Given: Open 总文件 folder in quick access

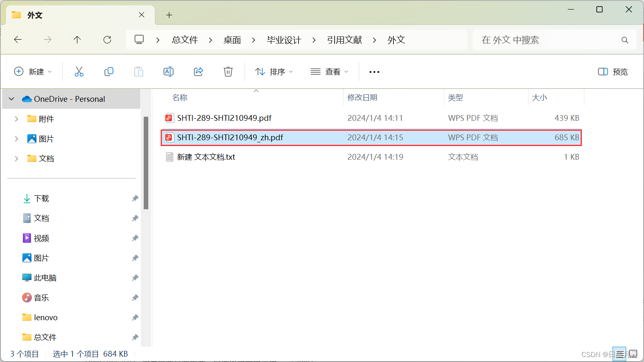Looking at the screenshot, I should tap(45, 338).
